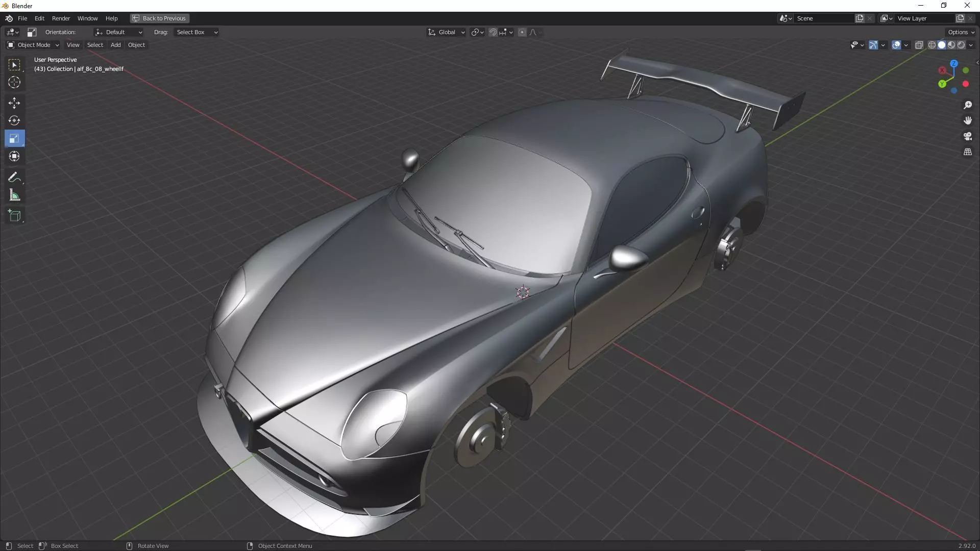Activate the Cursor tool

coord(14,83)
